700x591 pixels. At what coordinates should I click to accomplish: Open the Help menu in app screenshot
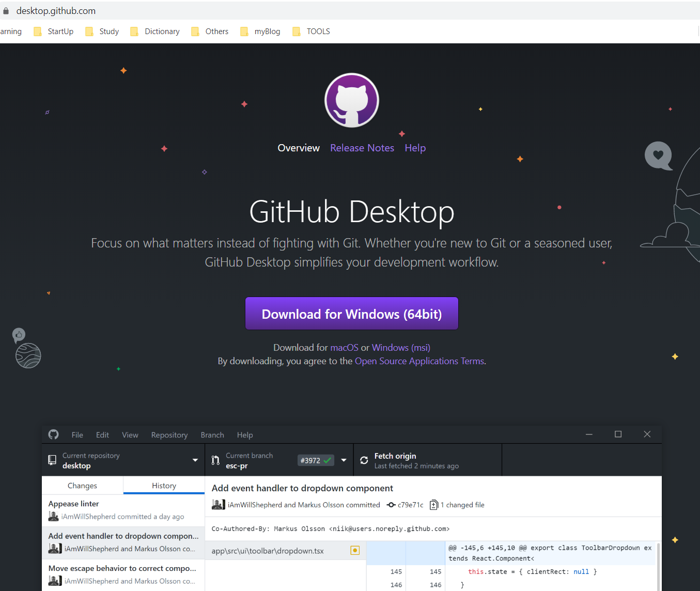click(245, 435)
